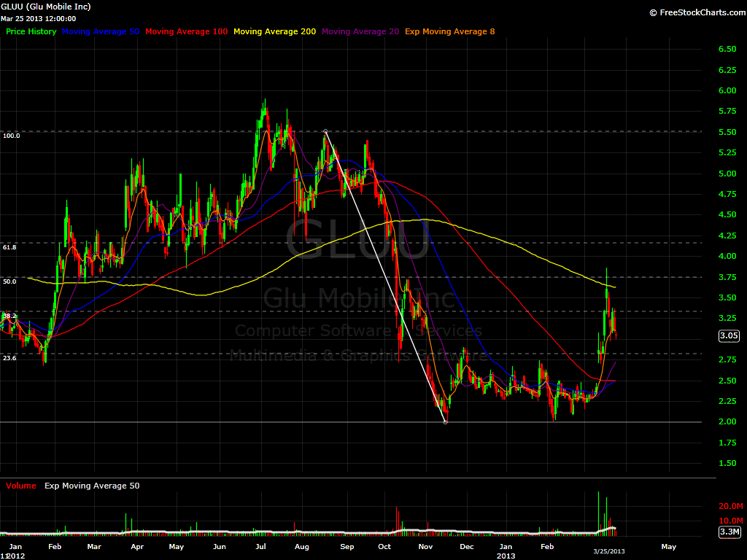This screenshot has width=747, height=560.
Task: Select the Moving Average 50 indicator label
Action: point(101,31)
